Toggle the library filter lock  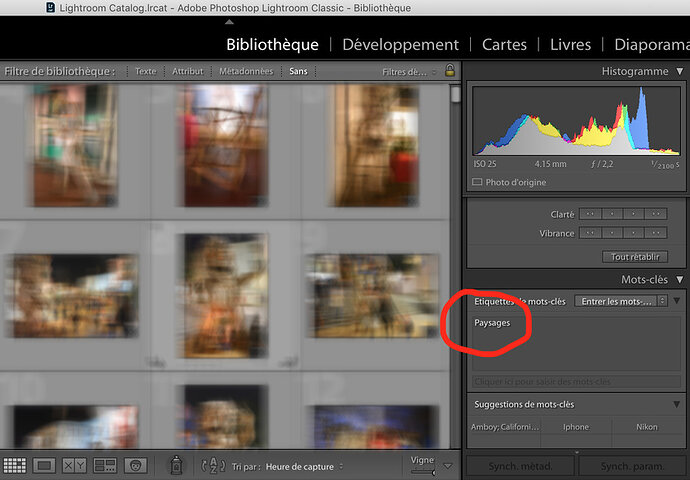point(450,70)
